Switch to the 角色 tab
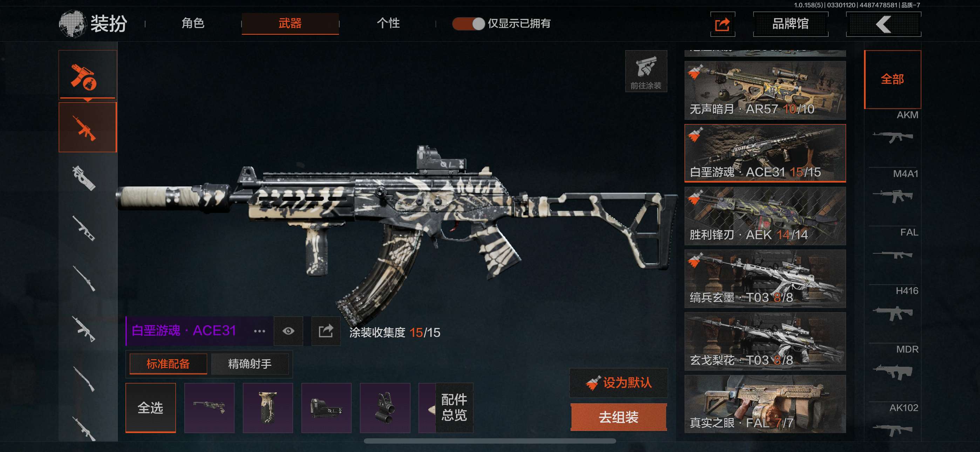 pos(193,23)
